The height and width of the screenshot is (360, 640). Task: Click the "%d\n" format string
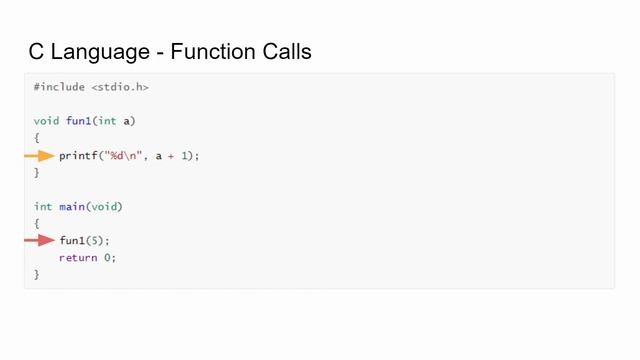[x=123, y=156]
